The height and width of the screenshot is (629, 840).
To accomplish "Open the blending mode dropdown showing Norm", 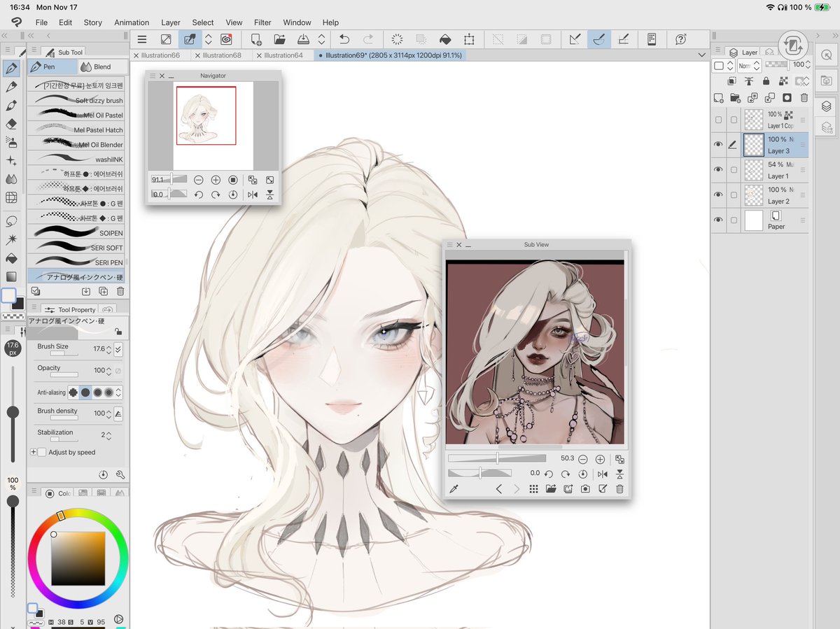I will click(x=748, y=65).
